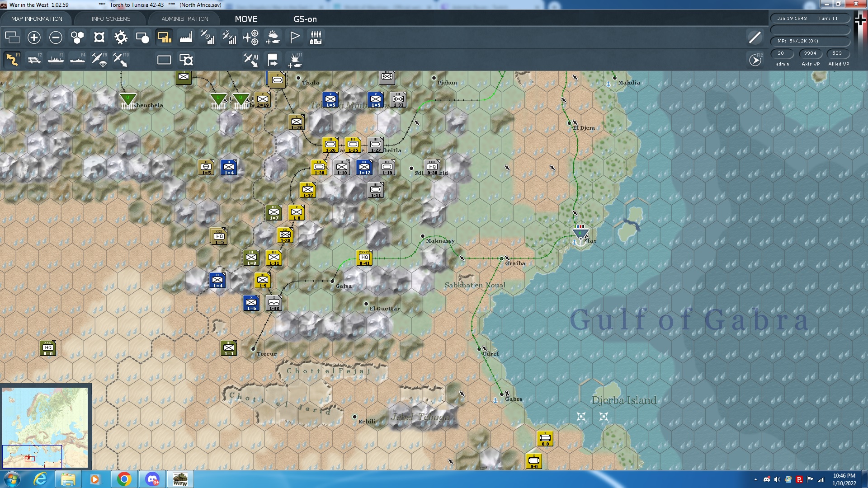Toggle the two-planes signal-bars icon
Screen dimensions: 868x488
(x=229, y=37)
